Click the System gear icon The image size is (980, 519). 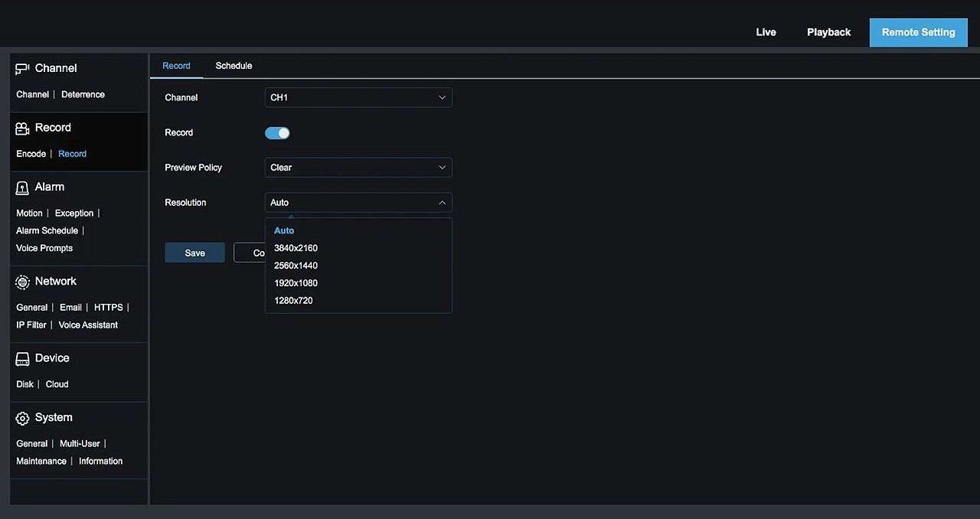pyautogui.click(x=22, y=418)
